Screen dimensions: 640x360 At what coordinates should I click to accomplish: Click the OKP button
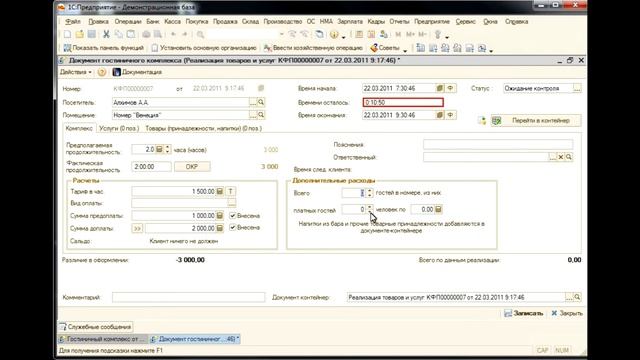coord(192,167)
